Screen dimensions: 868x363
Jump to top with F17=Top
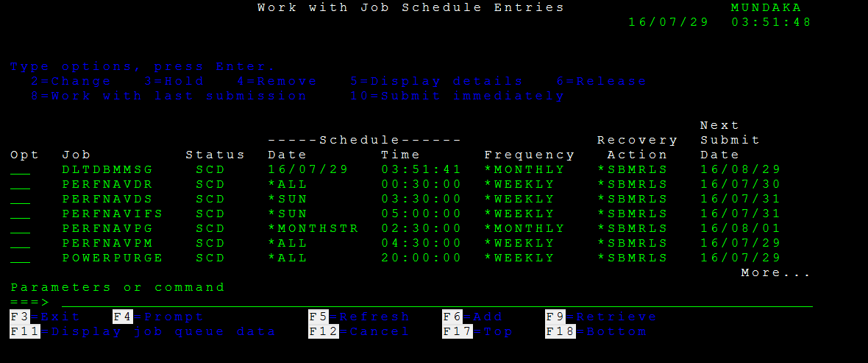(477, 331)
